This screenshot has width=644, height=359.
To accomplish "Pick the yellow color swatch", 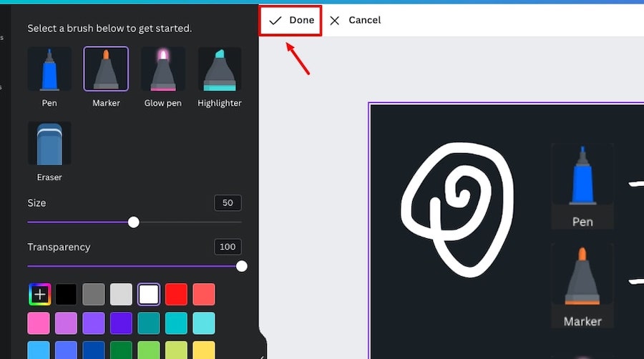I will point(204,350).
